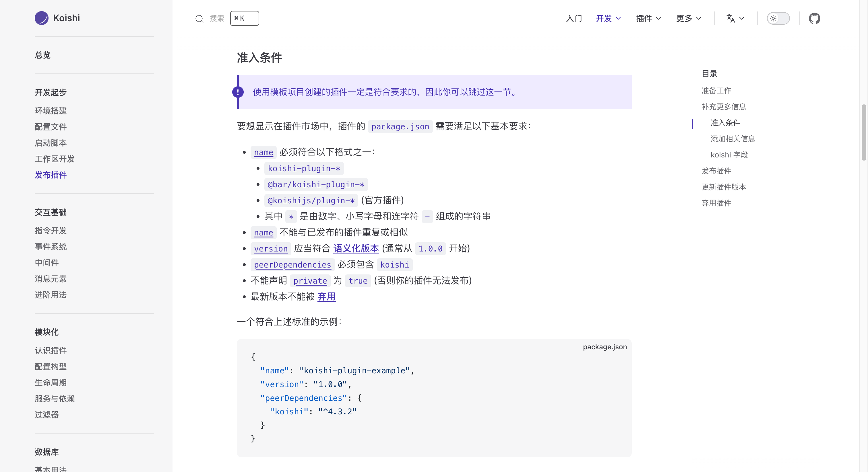Open 事件系统 sidebar page
This screenshot has height=472, width=868.
pos(51,246)
